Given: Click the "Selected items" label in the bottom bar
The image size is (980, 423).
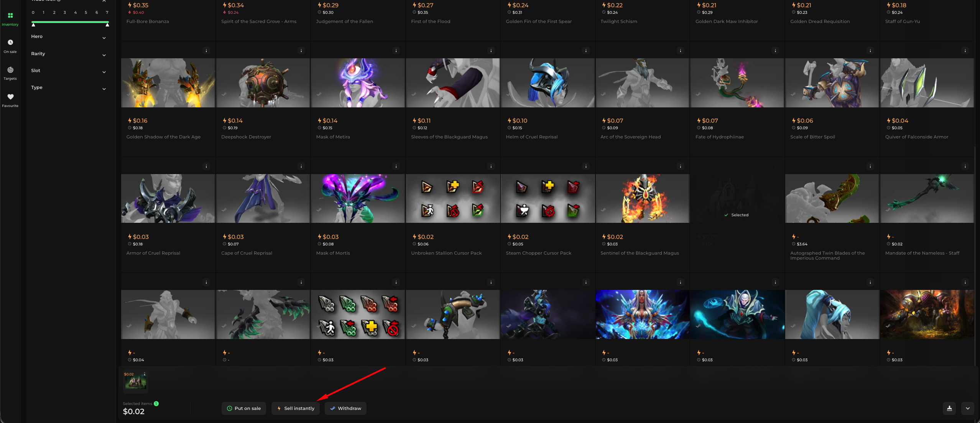Looking at the screenshot, I should 137,403.
